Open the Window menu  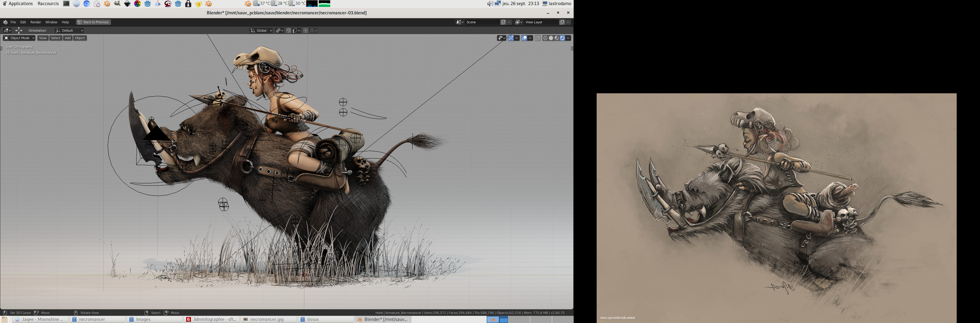pyautogui.click(x=51, y=22)
